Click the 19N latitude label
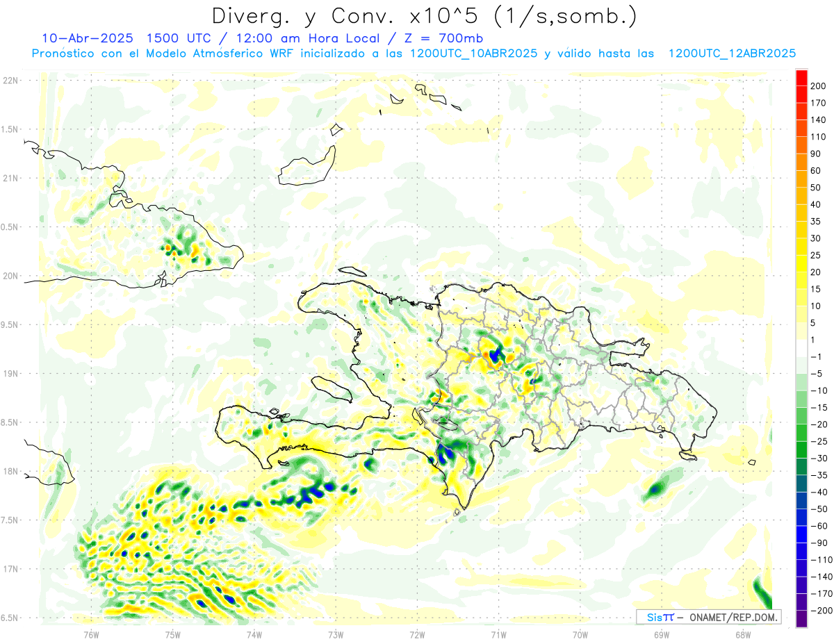 (x=10, y=374)
